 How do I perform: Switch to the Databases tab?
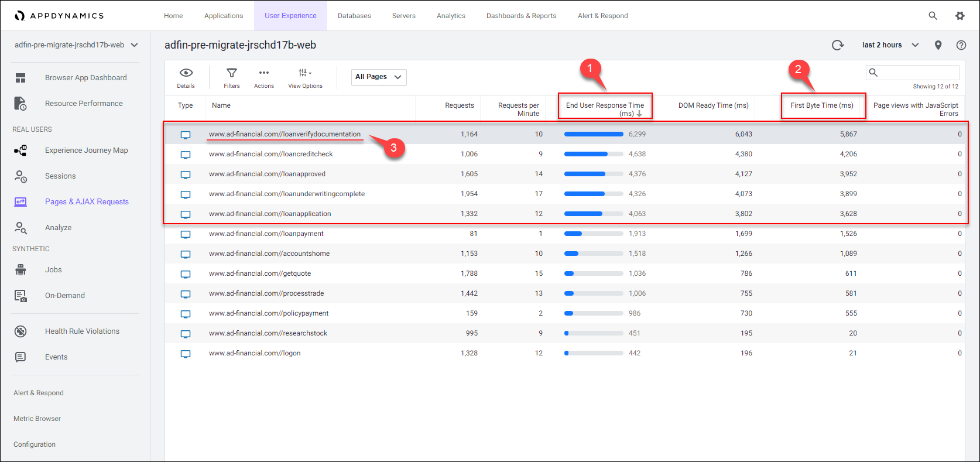click(354, 16)
